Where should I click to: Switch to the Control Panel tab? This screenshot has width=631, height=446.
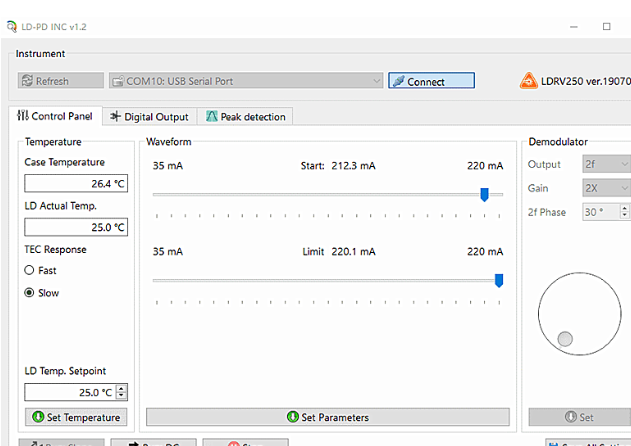tap(55, 116)
